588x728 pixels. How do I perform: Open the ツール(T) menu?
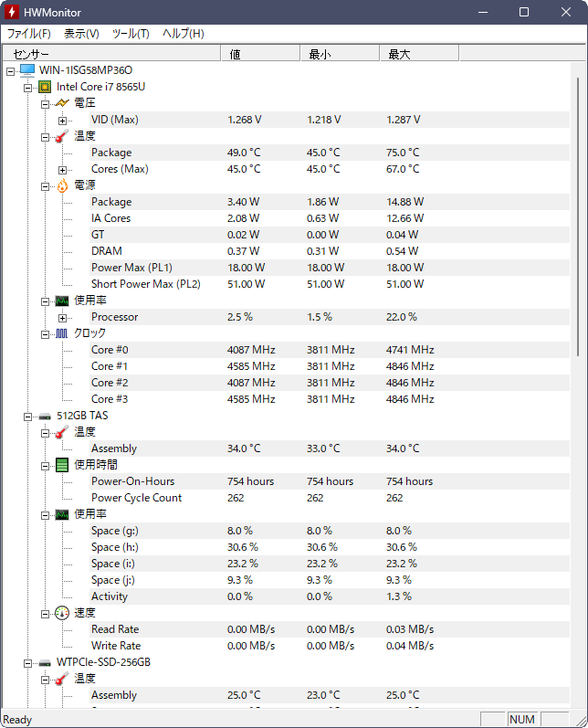[x=131, y=34]
